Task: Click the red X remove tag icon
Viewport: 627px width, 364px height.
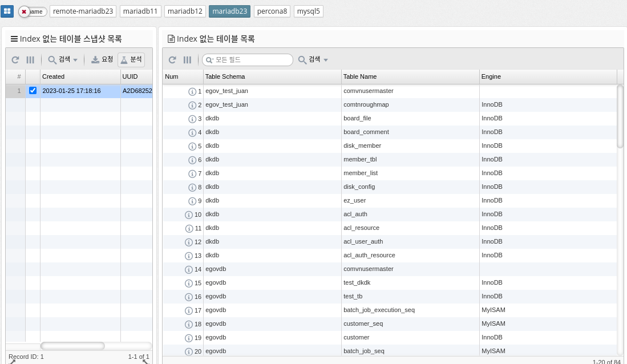Action: tap(24, 11)
